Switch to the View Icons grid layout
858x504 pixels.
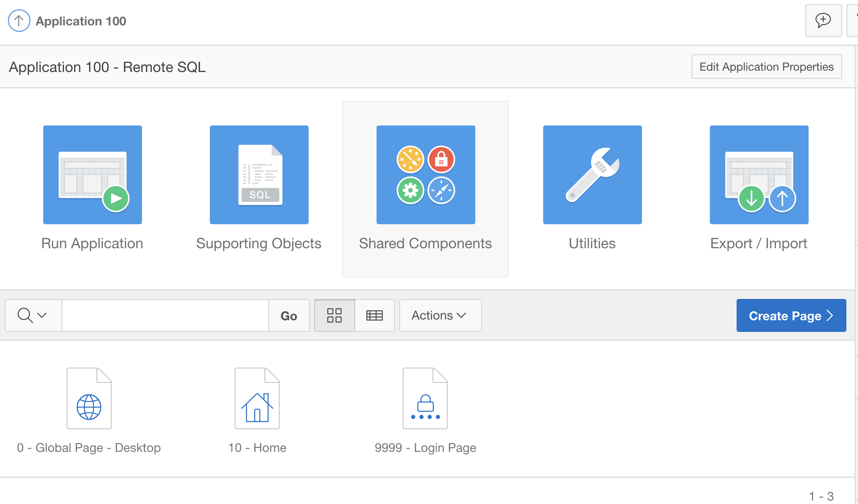[x=334, y=315]
